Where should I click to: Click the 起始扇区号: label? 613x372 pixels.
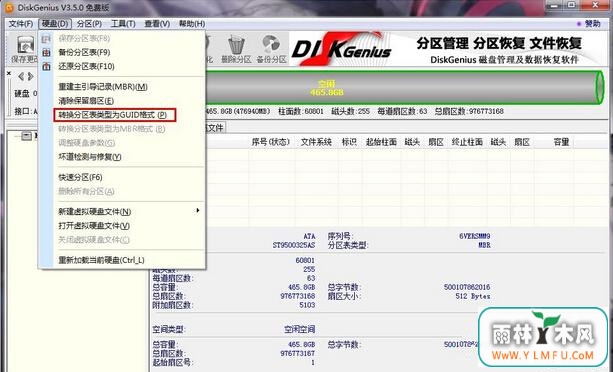pos(172,363)
